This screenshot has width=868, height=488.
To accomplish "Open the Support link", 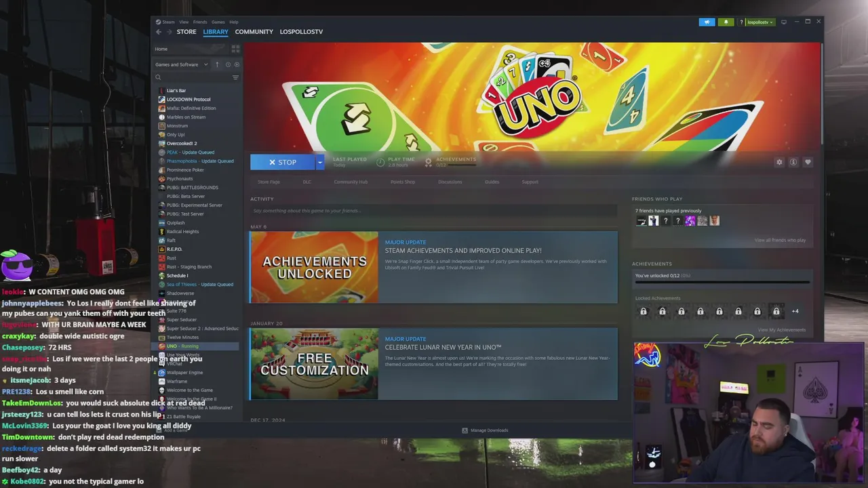I will pyautogui.click(x=530, y=182).
